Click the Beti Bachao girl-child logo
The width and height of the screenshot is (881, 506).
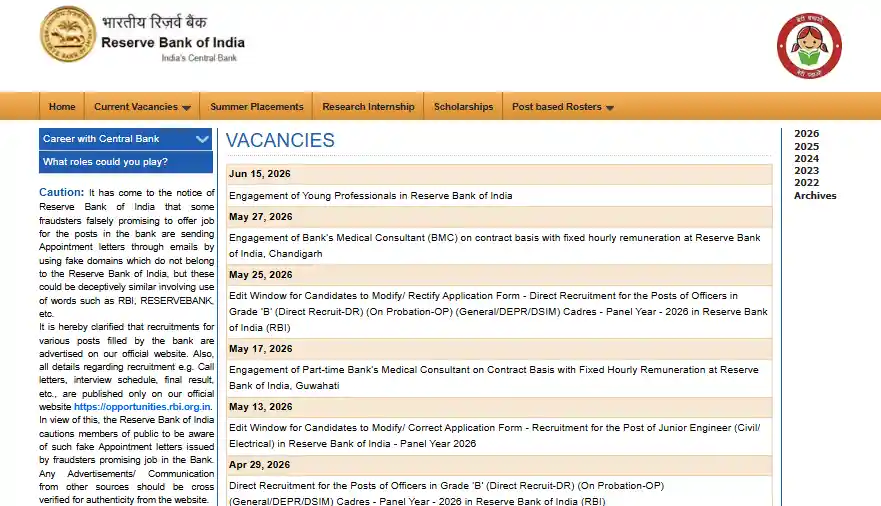[x=809, y=45]
